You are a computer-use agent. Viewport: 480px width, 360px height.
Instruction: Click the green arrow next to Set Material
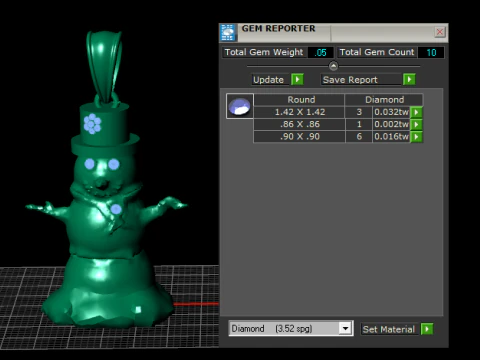427,329
